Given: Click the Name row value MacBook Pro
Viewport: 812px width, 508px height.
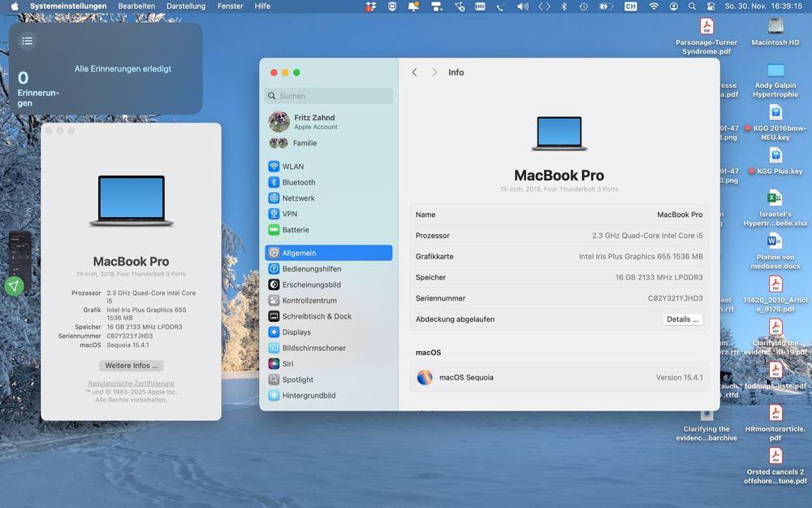Looking at the screenshot, I should coord(680,215).
